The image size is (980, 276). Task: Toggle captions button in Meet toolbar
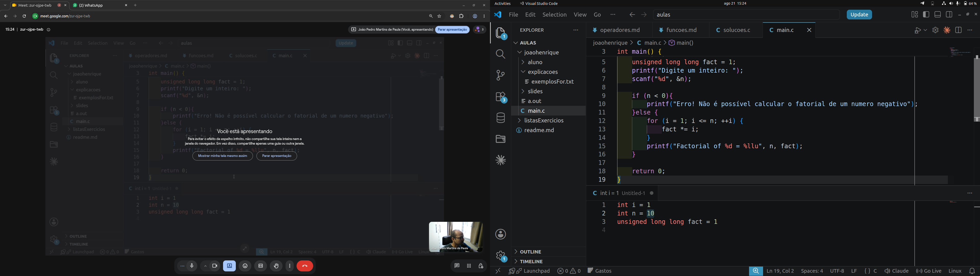pyautogui.click(x=261, y=266)
